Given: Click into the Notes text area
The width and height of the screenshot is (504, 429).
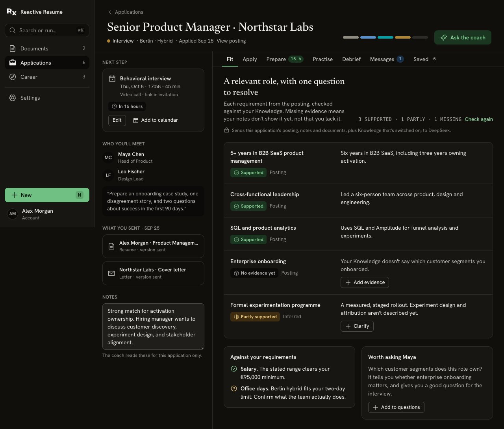Looking at the screenshot, I should tap(153, 327).
